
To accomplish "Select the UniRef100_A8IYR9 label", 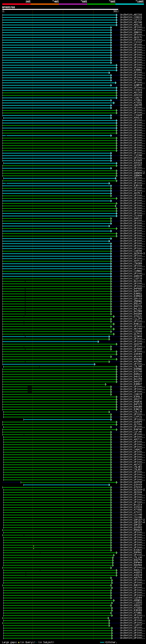I will click(x=131, y=329).
